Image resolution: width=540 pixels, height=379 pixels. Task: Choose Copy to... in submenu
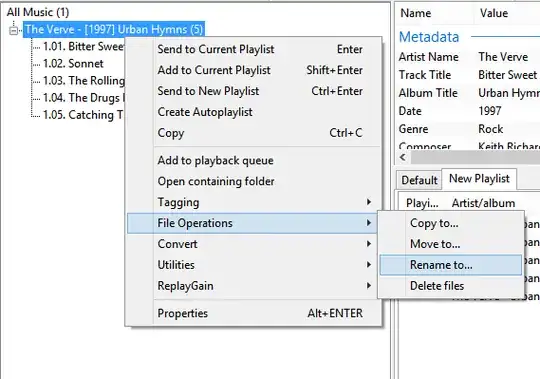pyautogui.click(x=451, y=223)
